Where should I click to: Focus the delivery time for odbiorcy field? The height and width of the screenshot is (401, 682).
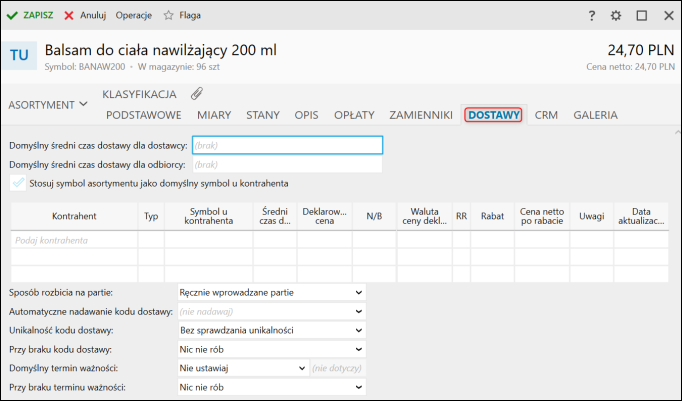(288, 164)
